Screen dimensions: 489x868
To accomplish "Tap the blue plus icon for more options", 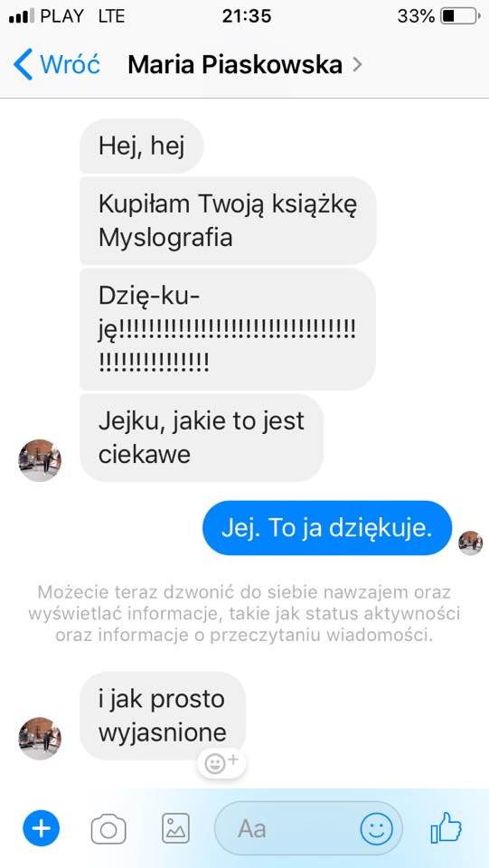I will click(41, 828).
